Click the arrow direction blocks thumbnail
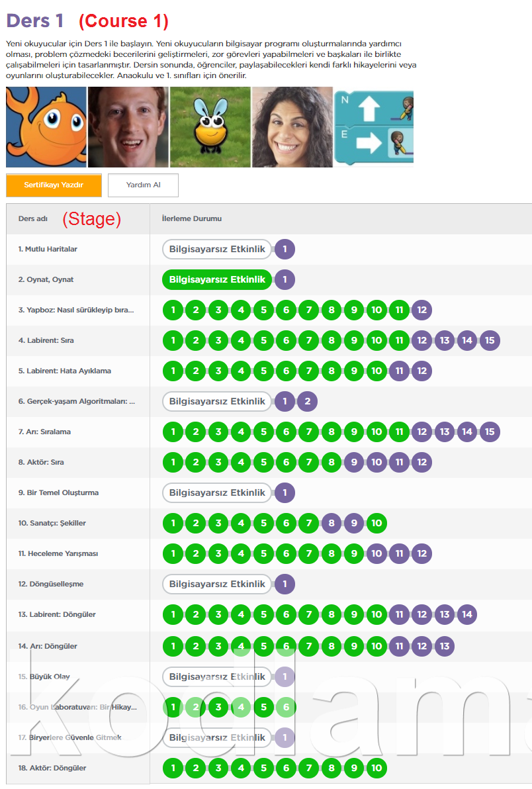Image resolution: width=532 pixels, height=789 pixels. (374, 127)
